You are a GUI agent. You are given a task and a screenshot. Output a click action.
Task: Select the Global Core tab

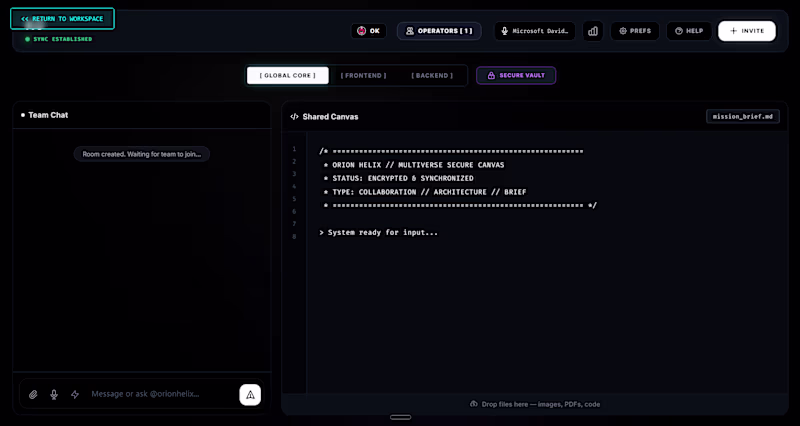click(x=288, y=76)
